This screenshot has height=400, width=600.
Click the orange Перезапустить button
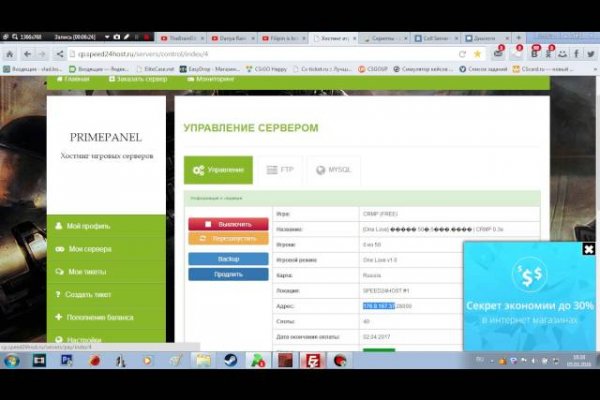point(228,239)
